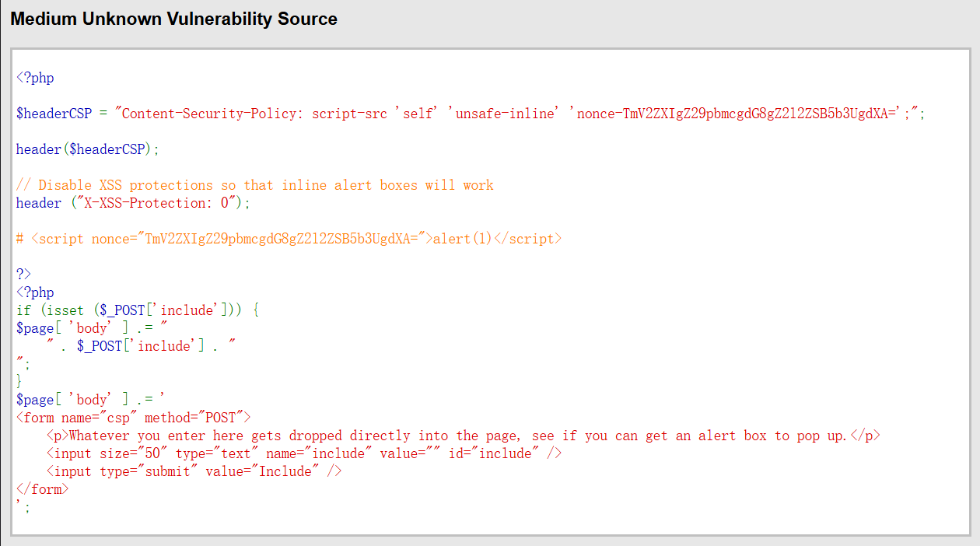Click the closing curly brace line

20,382
